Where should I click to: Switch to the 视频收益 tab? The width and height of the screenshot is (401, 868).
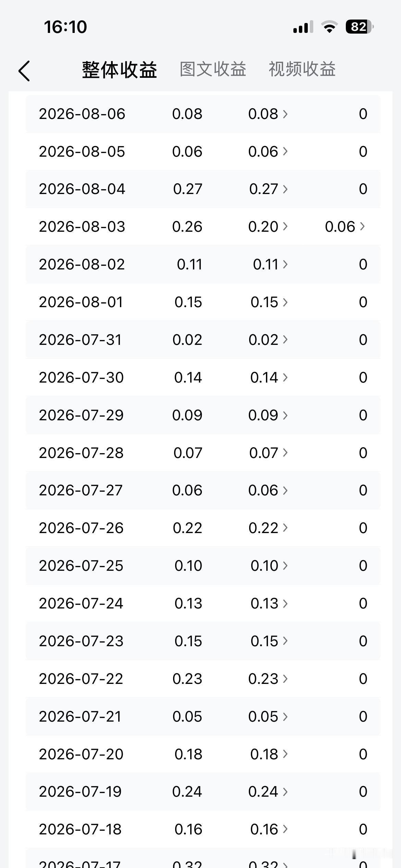[x=302, y=69]
